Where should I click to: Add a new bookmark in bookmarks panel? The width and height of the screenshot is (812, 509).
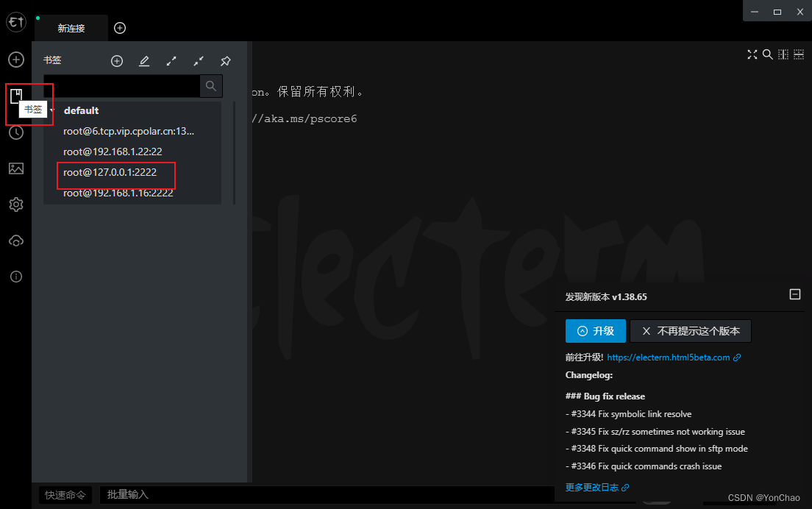pos(117,61)
